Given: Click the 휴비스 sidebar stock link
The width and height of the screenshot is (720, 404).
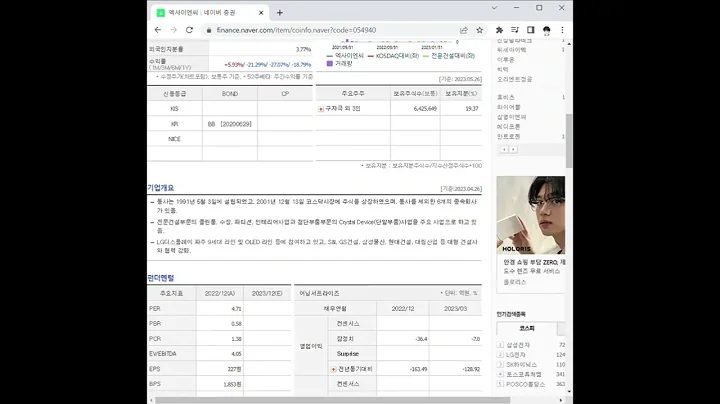Looking at the screenshot, I should pos(506,97).
